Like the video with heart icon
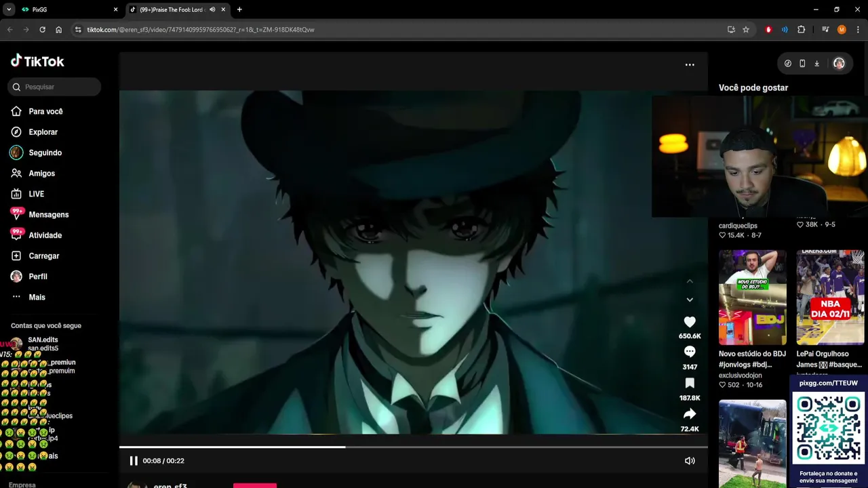The image size is (868, 488). tap(690, 322)
